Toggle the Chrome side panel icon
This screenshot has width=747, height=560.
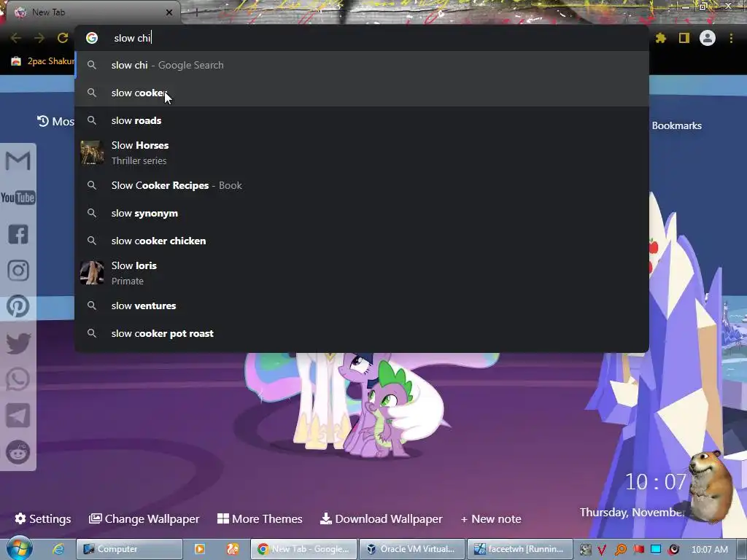(684, 38)
